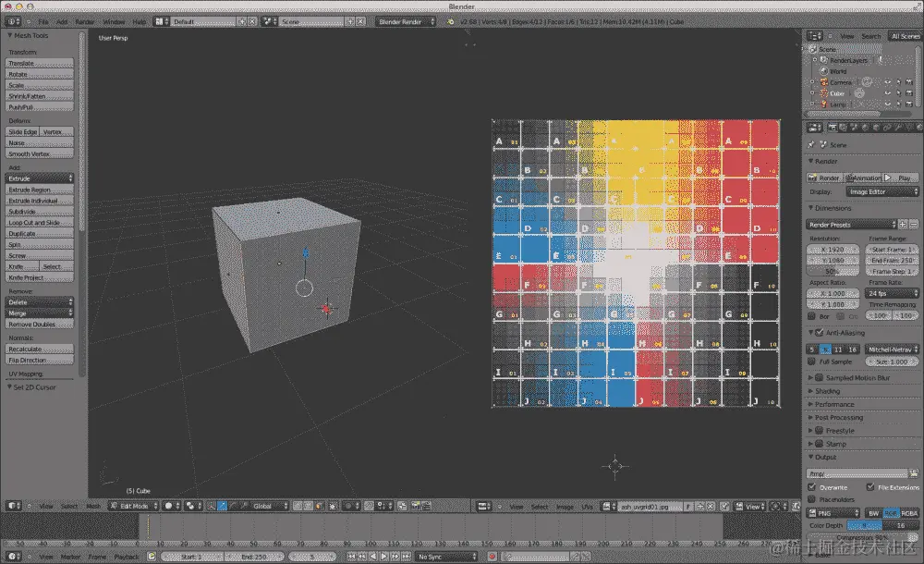Jump to the timeline start frame
Screen dimensions: 924x564
[x=352, y=557]
